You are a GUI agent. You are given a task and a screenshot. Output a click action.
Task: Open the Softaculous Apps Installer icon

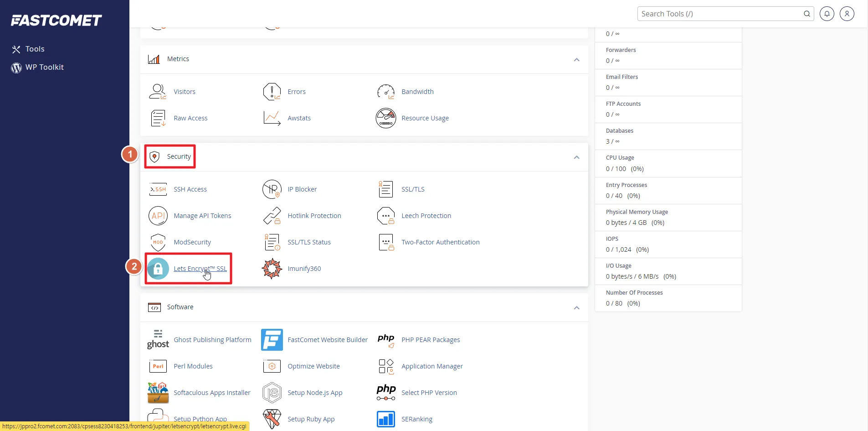158,393
